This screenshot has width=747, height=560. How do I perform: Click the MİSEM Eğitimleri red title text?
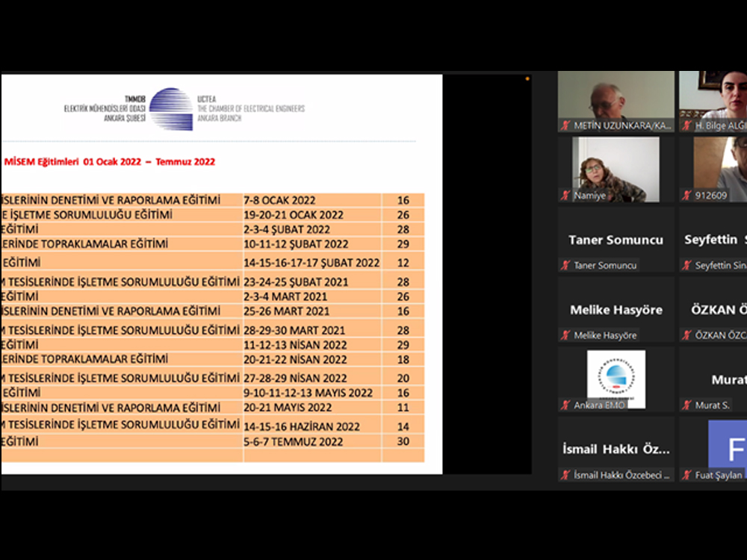point(110,162)
